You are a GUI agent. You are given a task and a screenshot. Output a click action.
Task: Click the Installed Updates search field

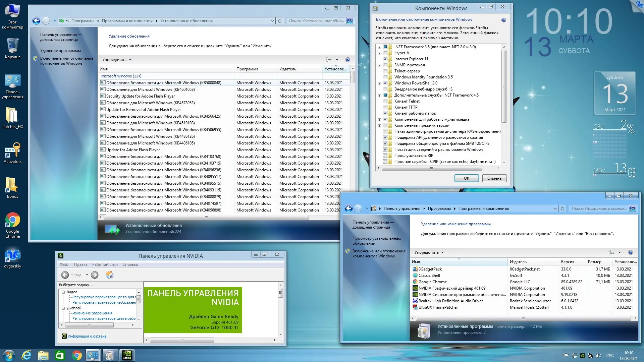coord(316,21)
